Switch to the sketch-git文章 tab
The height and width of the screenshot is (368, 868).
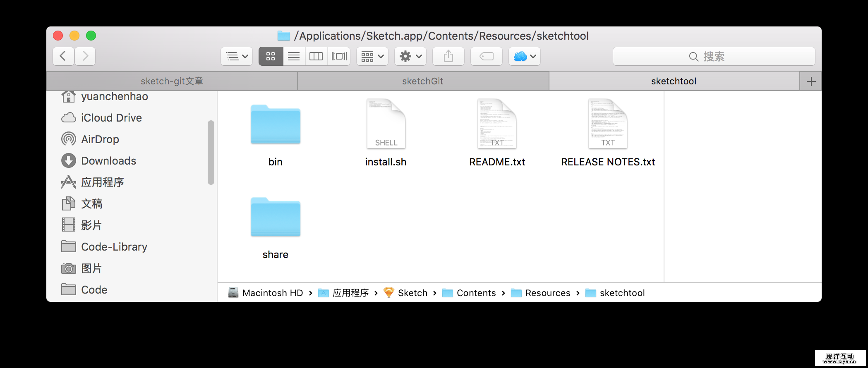[172, 81]
